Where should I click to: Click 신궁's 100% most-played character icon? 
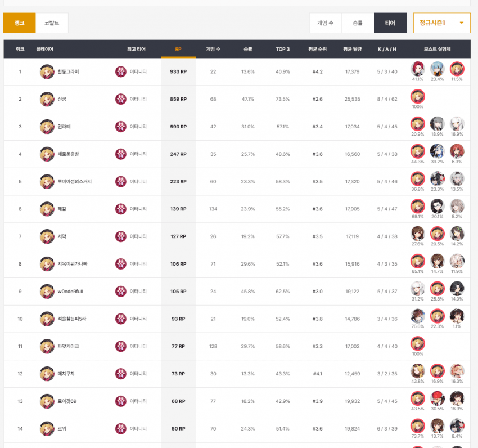[x=417, y=97]
